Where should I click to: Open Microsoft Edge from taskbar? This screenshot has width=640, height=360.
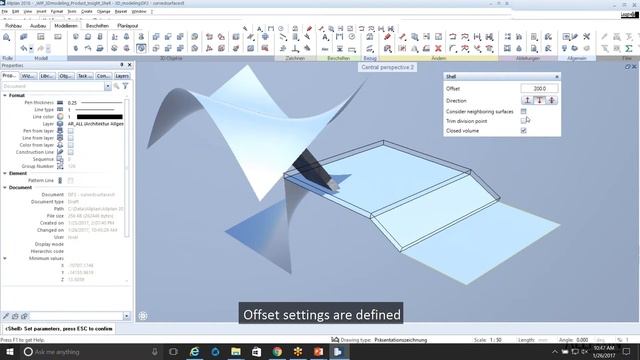(195, 351)
